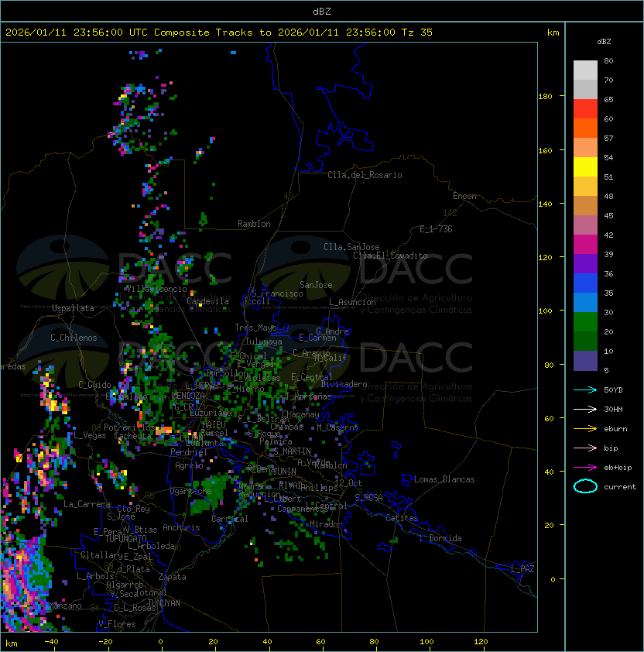Click the cyan 50YD track arrow icon
This screenshot has width=644, height=652.
[x=585, y=389]
